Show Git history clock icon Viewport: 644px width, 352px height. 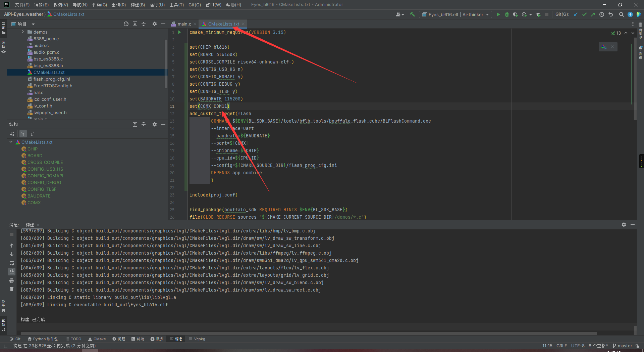coord(602,14)
